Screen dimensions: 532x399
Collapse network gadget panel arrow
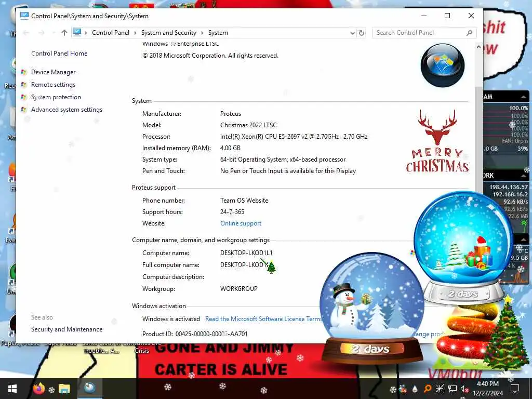(x=523, y=176)
